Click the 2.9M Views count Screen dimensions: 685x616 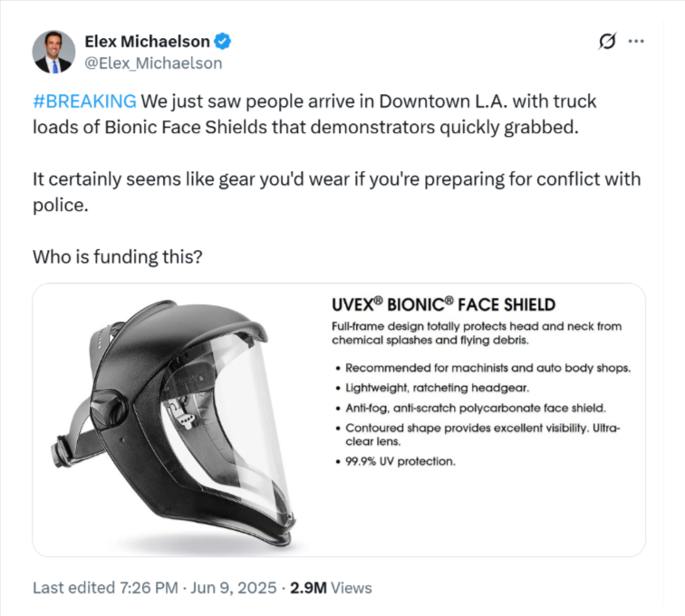(x=330, y=587)
